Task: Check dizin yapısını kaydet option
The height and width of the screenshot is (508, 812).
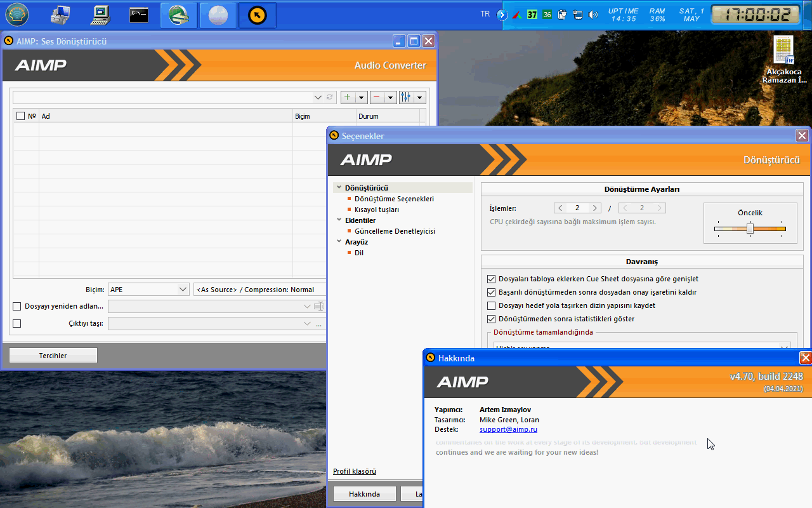Action: click(491, 305)
